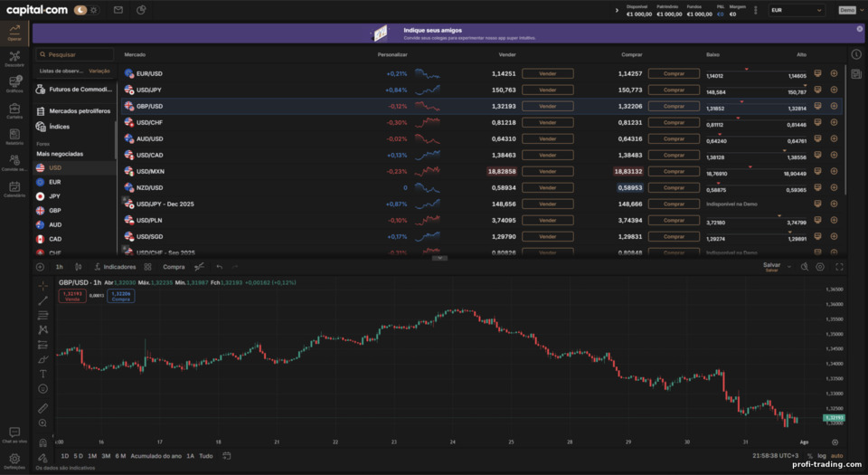Viewport: 868px width, 475px height.
Task: Toggle log scale on chart
Action: (x=822, y=456)
